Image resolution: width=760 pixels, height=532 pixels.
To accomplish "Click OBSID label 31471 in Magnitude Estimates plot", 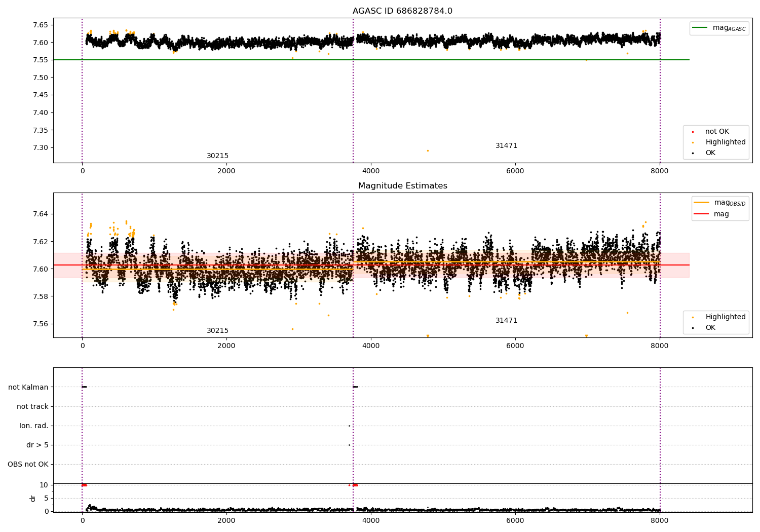I will pyautogui.click(x=506, y=320).
